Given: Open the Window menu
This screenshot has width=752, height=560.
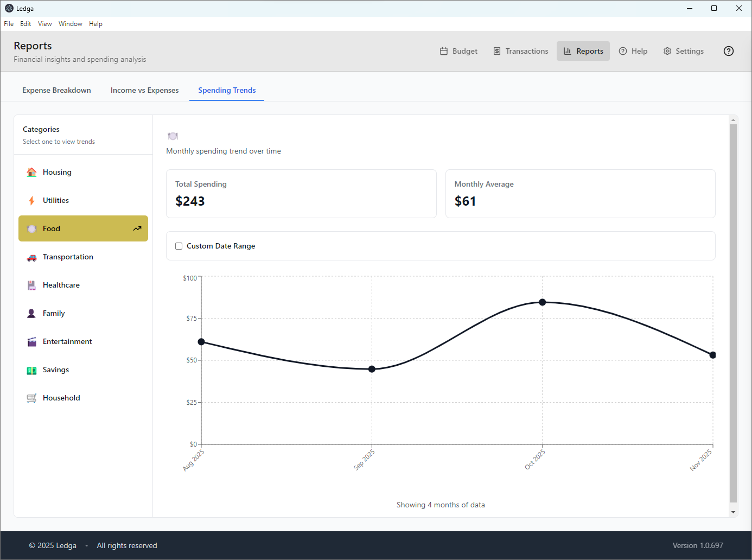Looking at the screenshot, I should (x=71, y=23).
